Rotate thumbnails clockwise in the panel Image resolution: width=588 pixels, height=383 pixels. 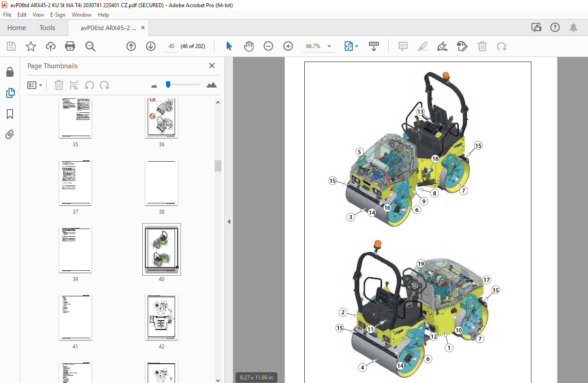pyautogui.click(x=105, y=85)
